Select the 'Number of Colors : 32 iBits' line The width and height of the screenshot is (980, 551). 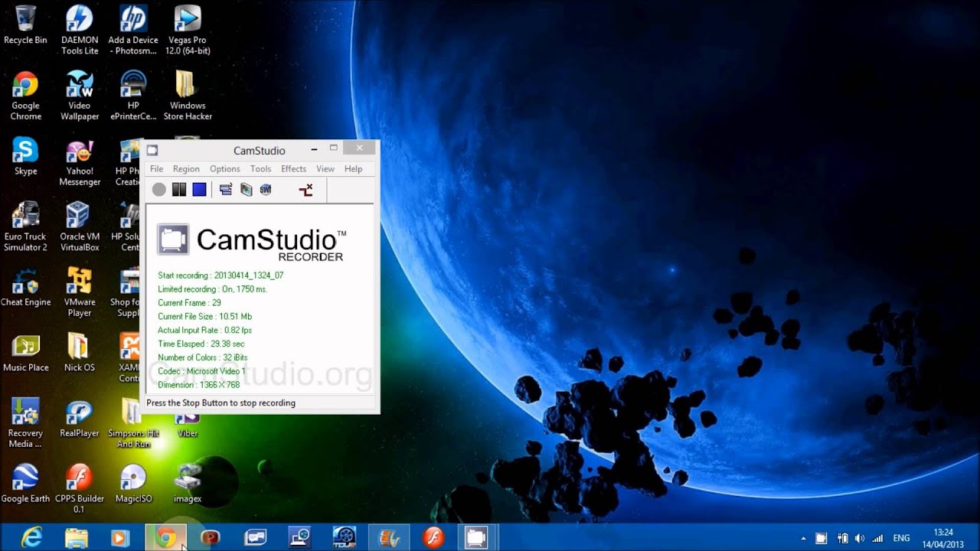point(203,358)
